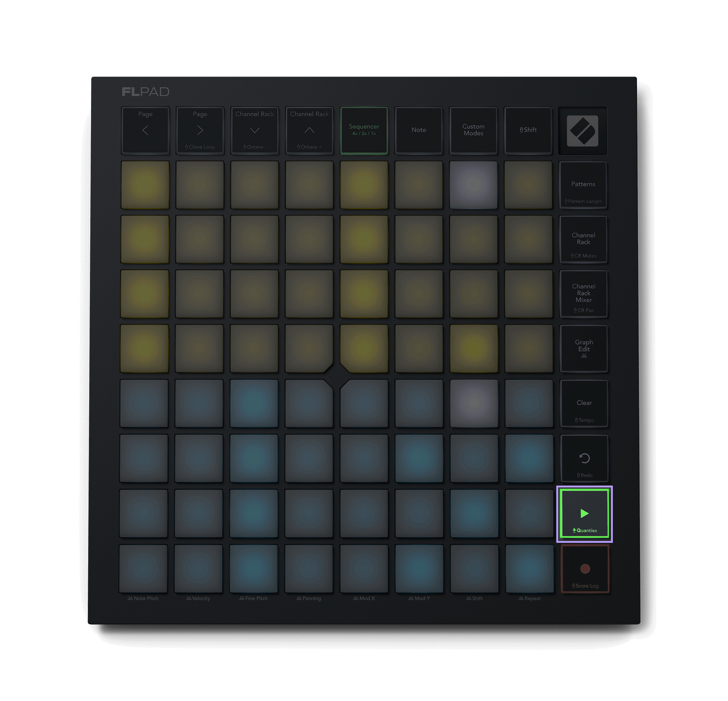This screenshot has width=728, height=701.
Task: Tap the dim yellow notched pad near center
Action: (x=309, y=348)
